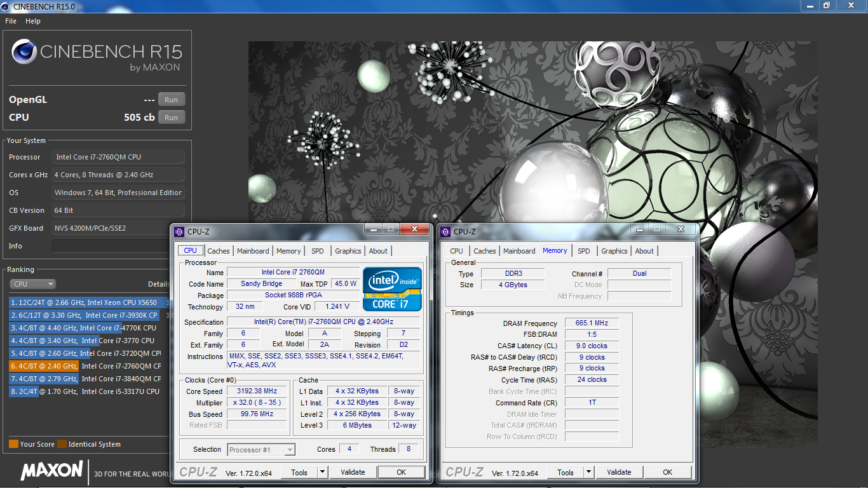The height and width of the screenshot is (488, 868).
Task: Select ranking row Core i5-3317U
Action: (89, 391)
